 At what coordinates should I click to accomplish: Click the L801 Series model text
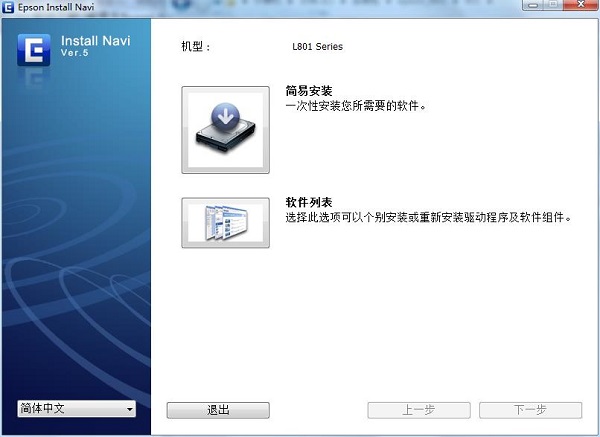coord(318,47)
